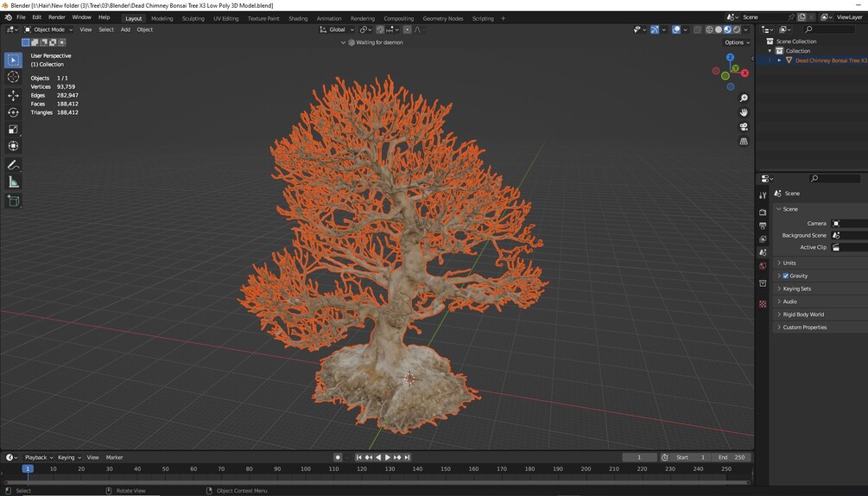Toggle camera view icon in viewport
The image size is (868, 496).
pos(744,127)
